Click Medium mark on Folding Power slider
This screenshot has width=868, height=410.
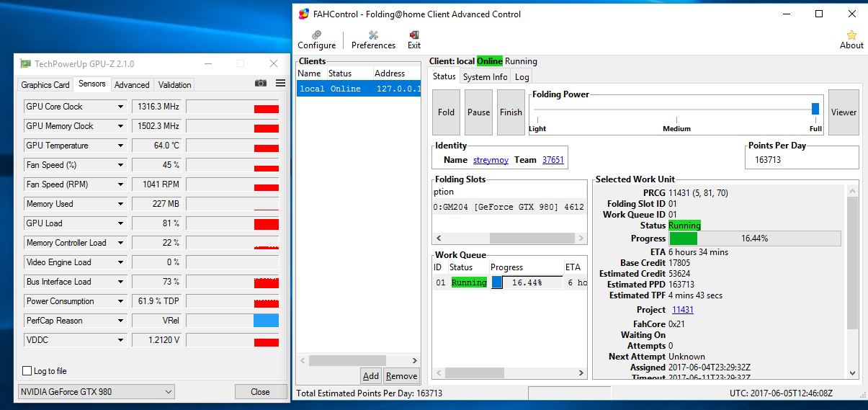click(x=676, y=129)
